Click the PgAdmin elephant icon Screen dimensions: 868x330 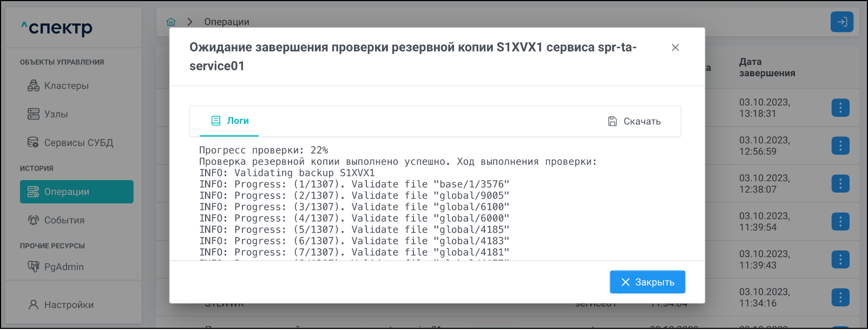tap(34, 267)
